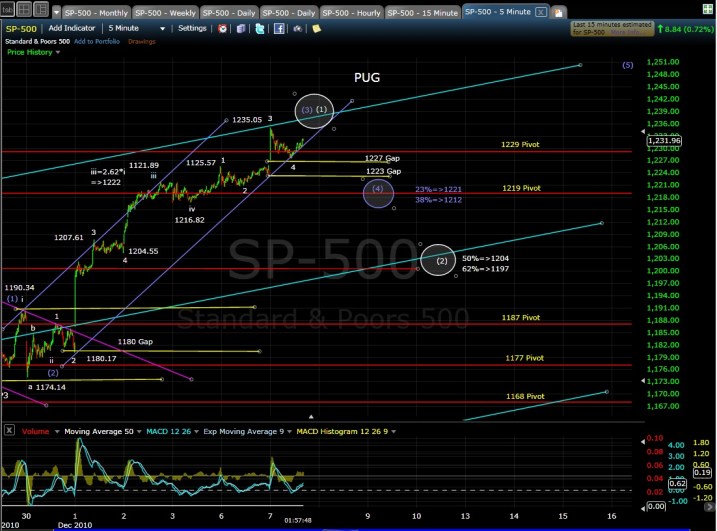Switch to SP-500 - Monthly tab

pos(96,13)
